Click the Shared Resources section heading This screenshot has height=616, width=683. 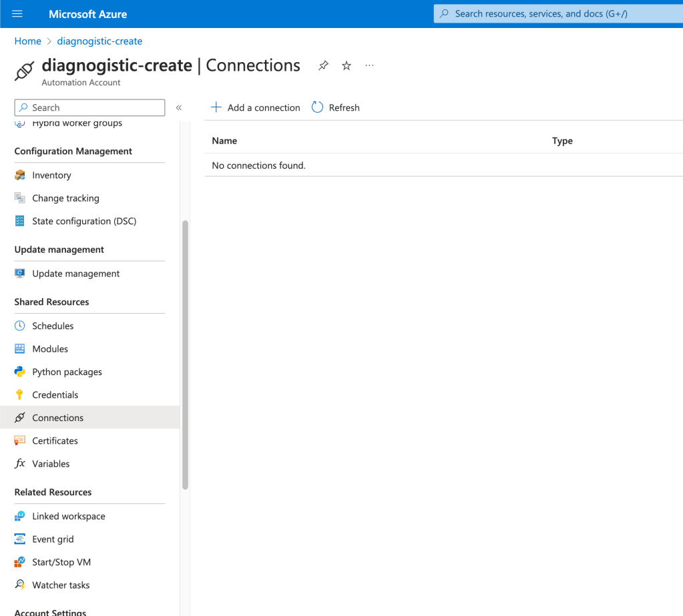(51, 302)
